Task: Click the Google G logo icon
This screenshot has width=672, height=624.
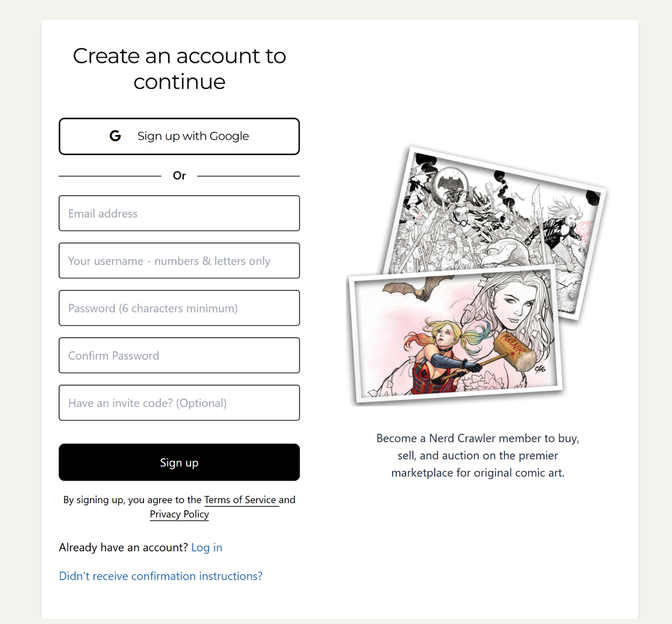Action: coord(115,136)
